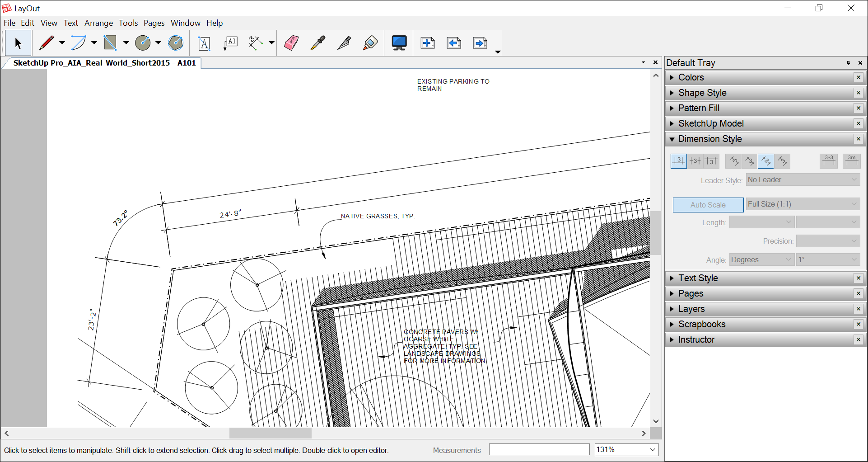868x462 pixels.
Task: Add a new page using the toolbar icon
Action: [427, 43]
